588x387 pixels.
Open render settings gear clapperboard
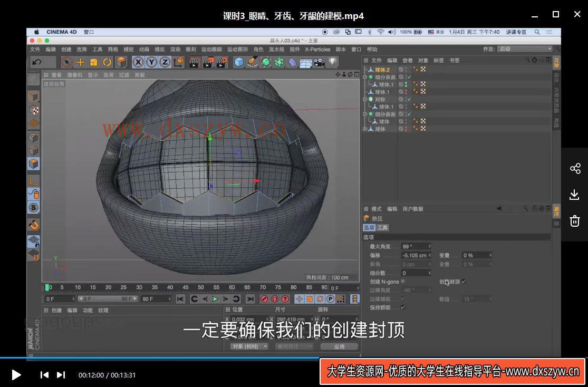click(x=221, y=62)
